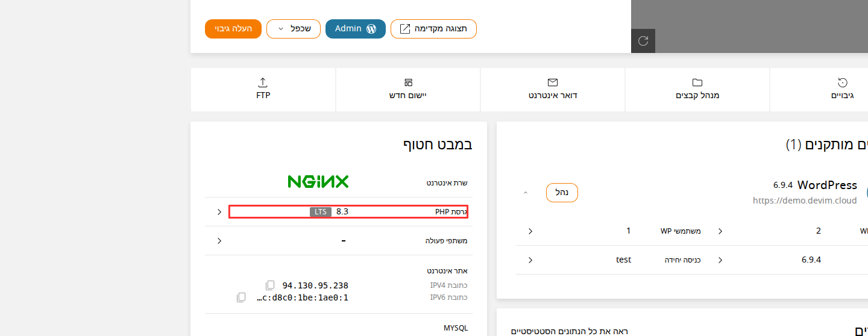The width and height of the screenshot is (868, 336).
Task: Click the במבט חטוף heading
Action: pos(438,144)
